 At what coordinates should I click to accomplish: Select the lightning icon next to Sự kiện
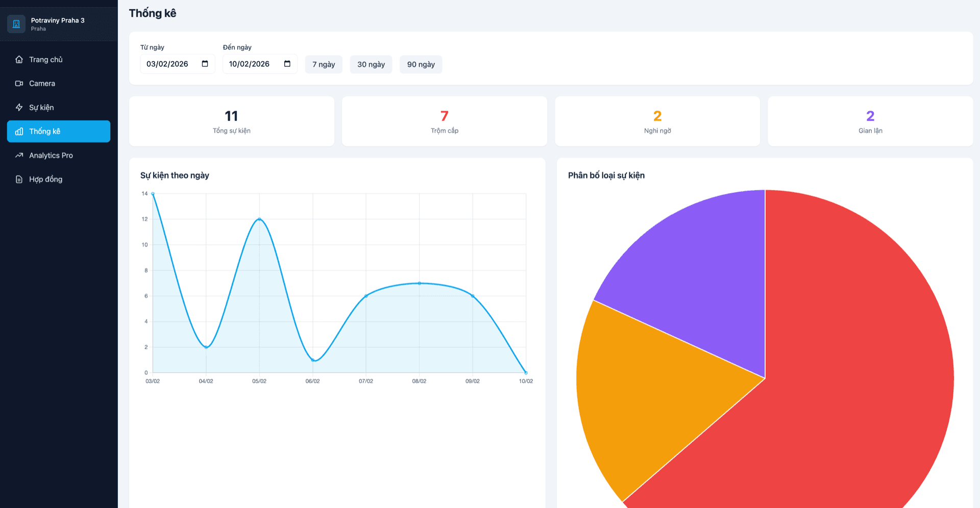(19, 107)
